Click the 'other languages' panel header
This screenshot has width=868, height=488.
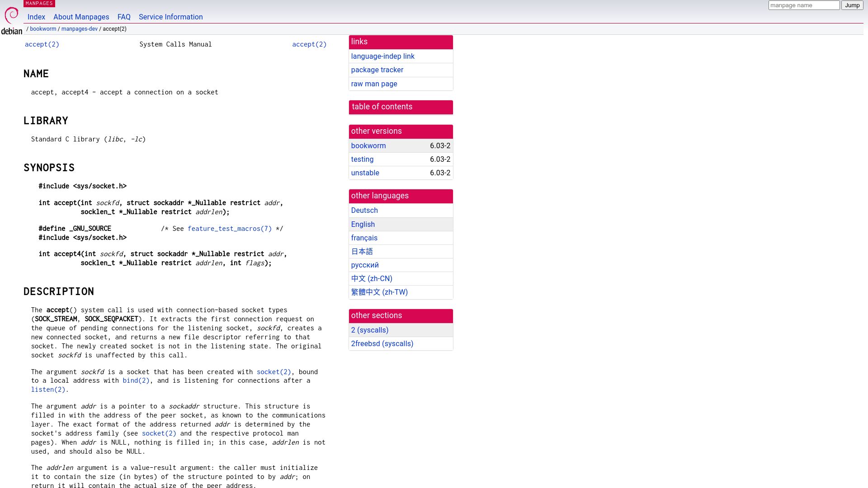[401, 196]
